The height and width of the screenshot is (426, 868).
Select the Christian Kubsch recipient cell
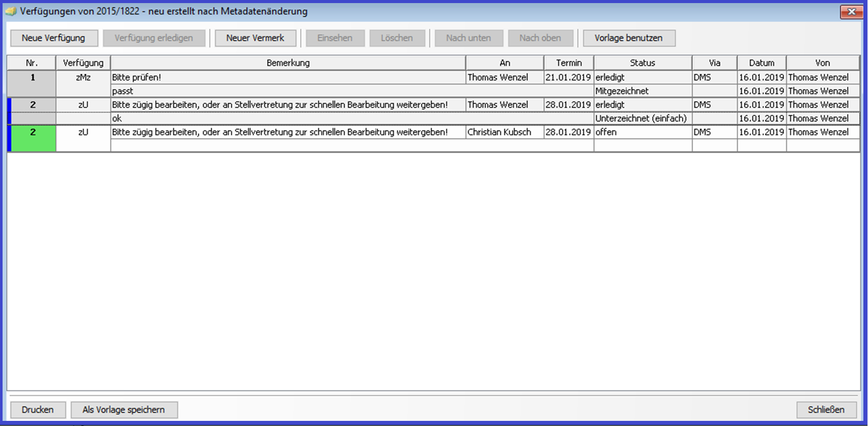pos(504,132)
